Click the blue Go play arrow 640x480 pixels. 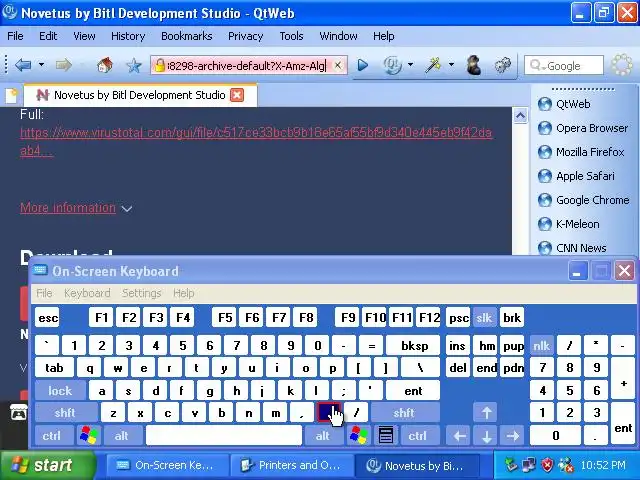(362, 65)
